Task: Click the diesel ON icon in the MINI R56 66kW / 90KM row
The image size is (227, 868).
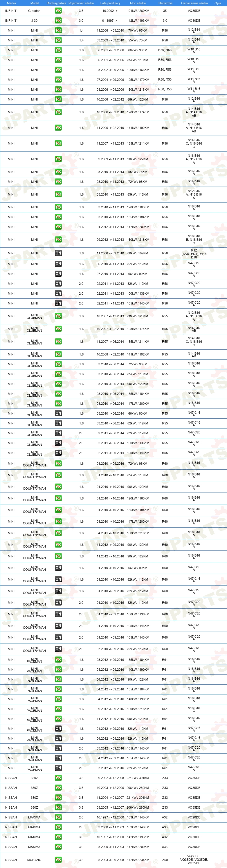Action: click(x=58, y=274)
